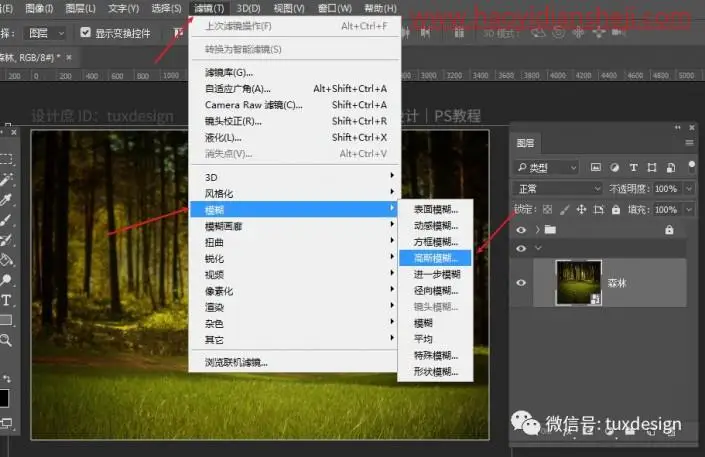Filter layers by type layer icon
This screenshot has height=457, width=705.
click(x=633, y=167)
